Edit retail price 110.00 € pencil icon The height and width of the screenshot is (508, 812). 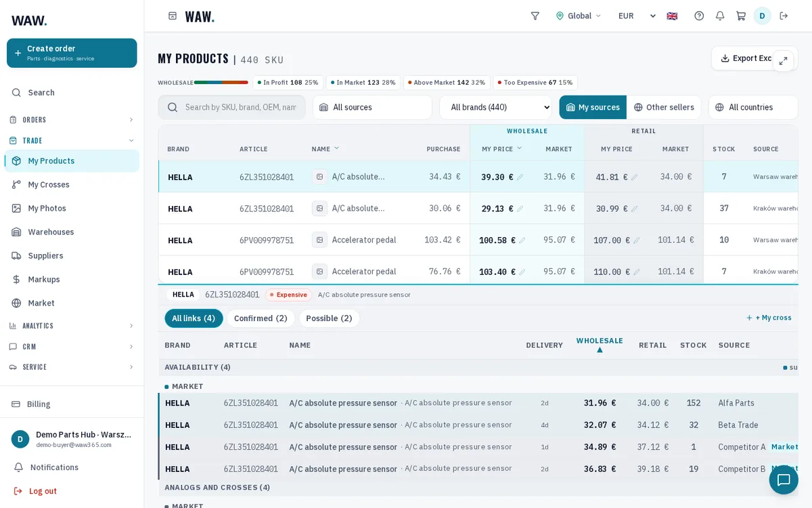636,272
